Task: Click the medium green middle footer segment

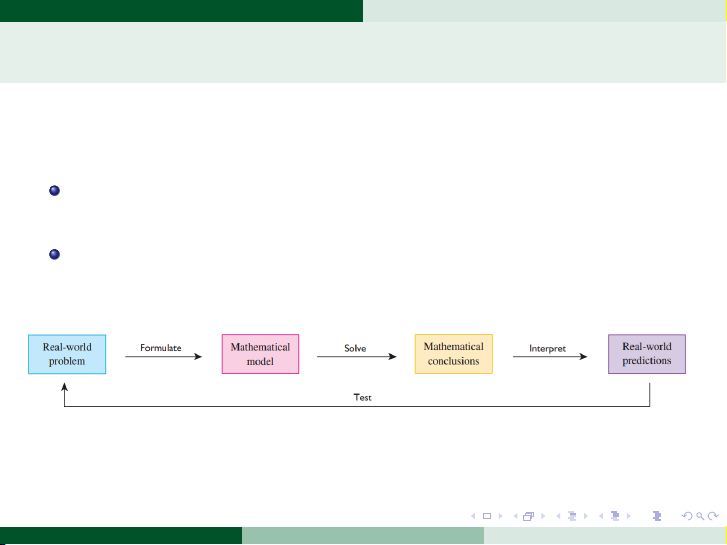Action: 362,536
